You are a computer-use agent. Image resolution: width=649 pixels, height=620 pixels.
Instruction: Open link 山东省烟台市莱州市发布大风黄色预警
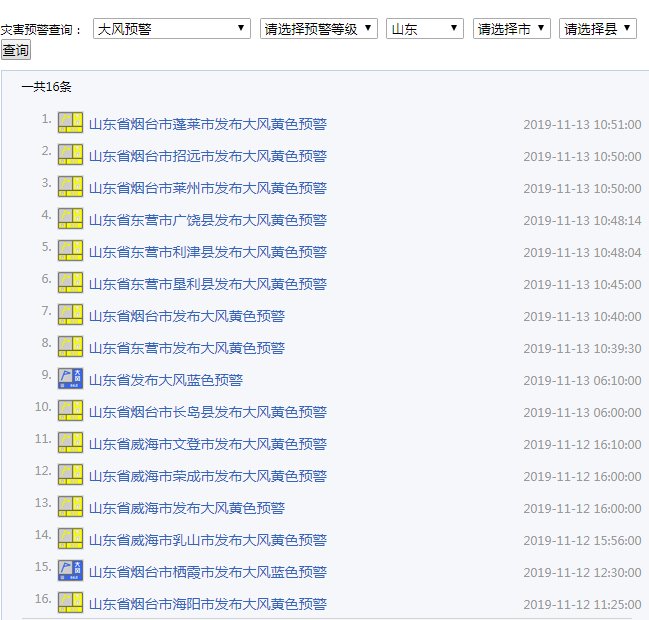(x=208, y=188)
